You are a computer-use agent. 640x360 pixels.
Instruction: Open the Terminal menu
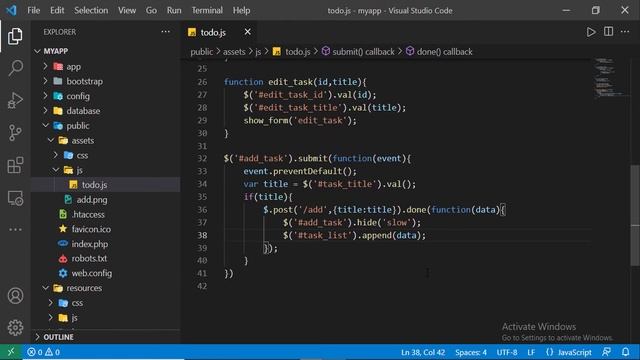207,10
